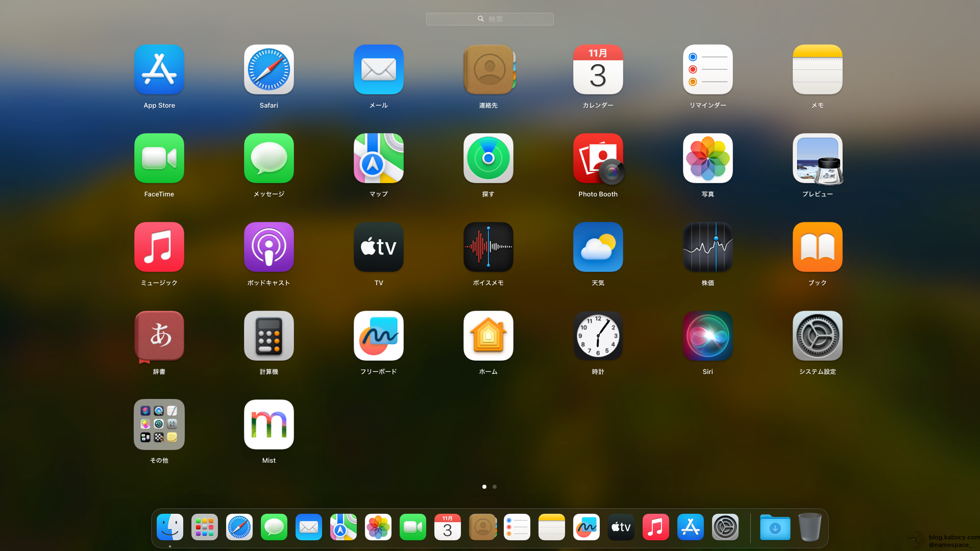Open the 株価 (Stocks) app

tap(707, 247)
